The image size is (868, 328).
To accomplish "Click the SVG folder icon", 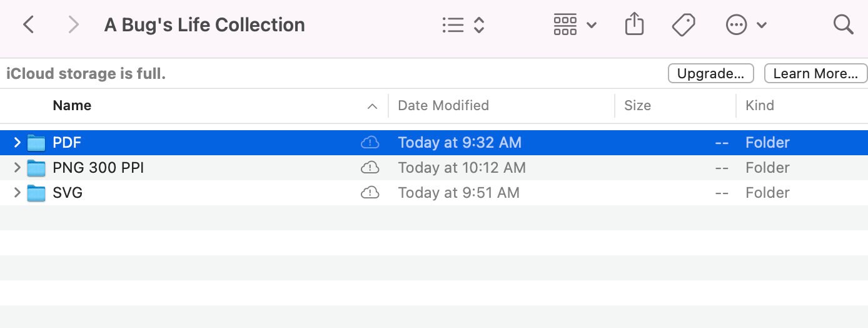I will (x=37, y=193).
